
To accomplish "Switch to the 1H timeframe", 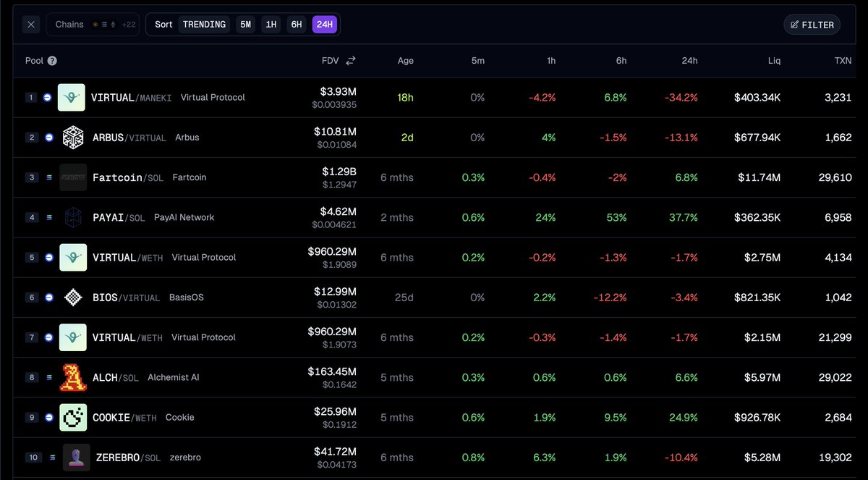I will tap(271, 25).
